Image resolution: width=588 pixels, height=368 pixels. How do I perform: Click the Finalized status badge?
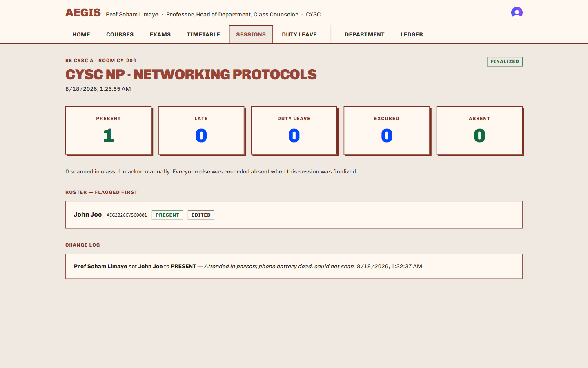click(505, 61)
